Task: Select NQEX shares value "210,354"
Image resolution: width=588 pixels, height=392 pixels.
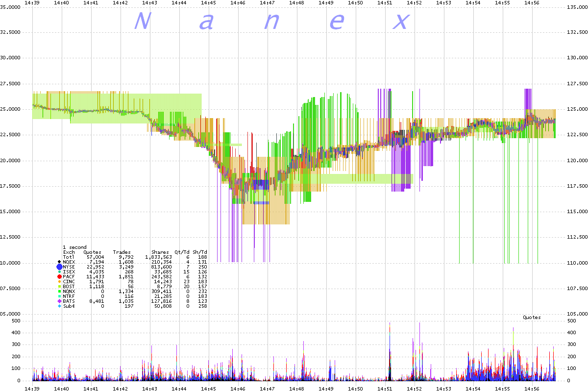Action: [x=162, y=262]
